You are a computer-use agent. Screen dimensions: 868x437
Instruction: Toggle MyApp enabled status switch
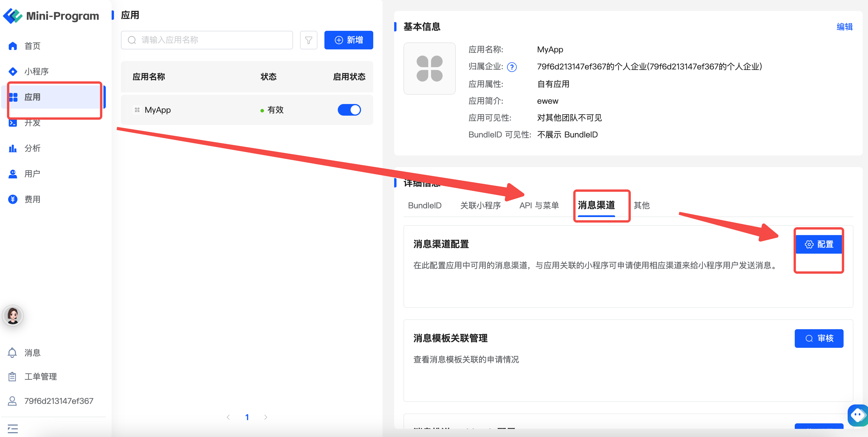point(349,110)
